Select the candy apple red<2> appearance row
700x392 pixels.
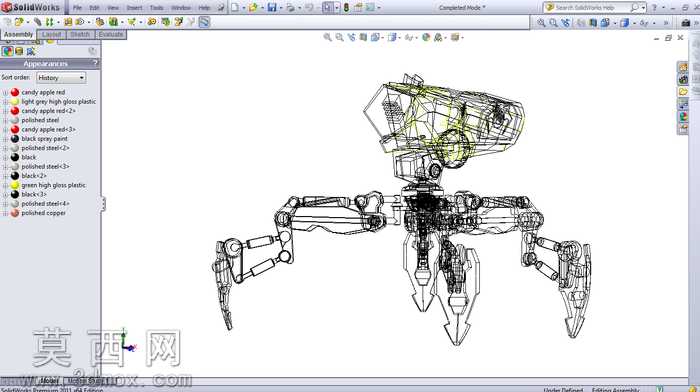point(48,111)
